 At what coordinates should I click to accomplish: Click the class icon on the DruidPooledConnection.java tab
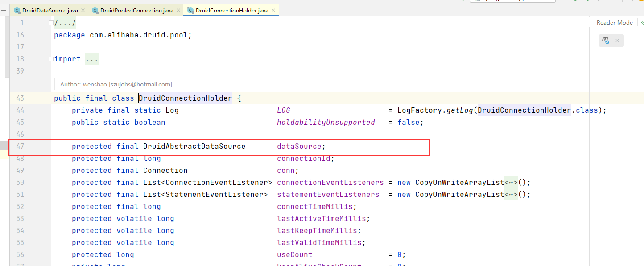point(95,10)
